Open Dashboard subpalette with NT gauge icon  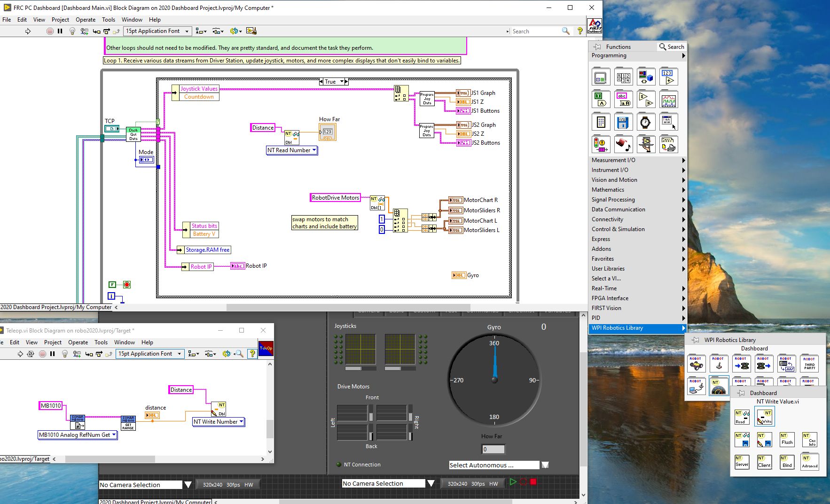(719, 387)
